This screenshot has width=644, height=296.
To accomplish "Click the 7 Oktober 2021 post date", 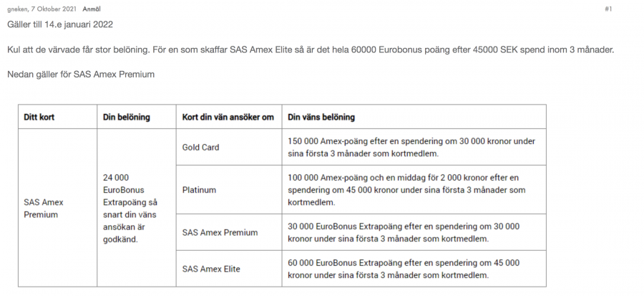I will click(55, 9).
